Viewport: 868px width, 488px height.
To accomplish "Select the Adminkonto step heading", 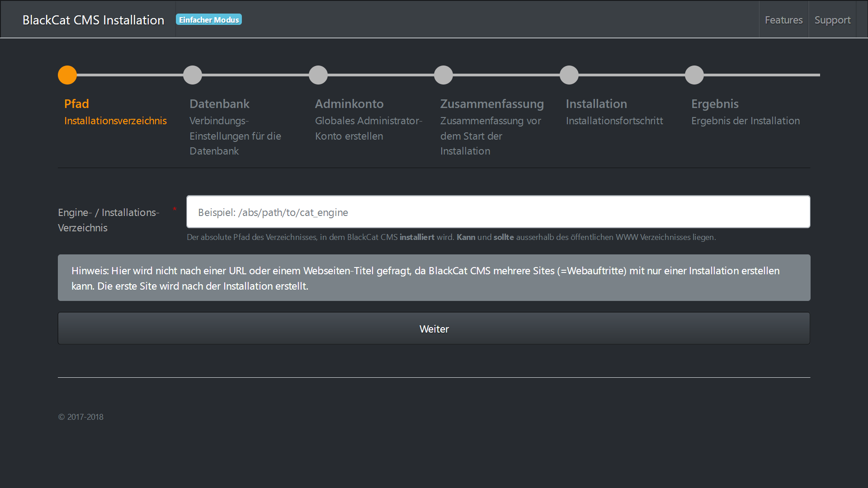I will coord(349,104).
